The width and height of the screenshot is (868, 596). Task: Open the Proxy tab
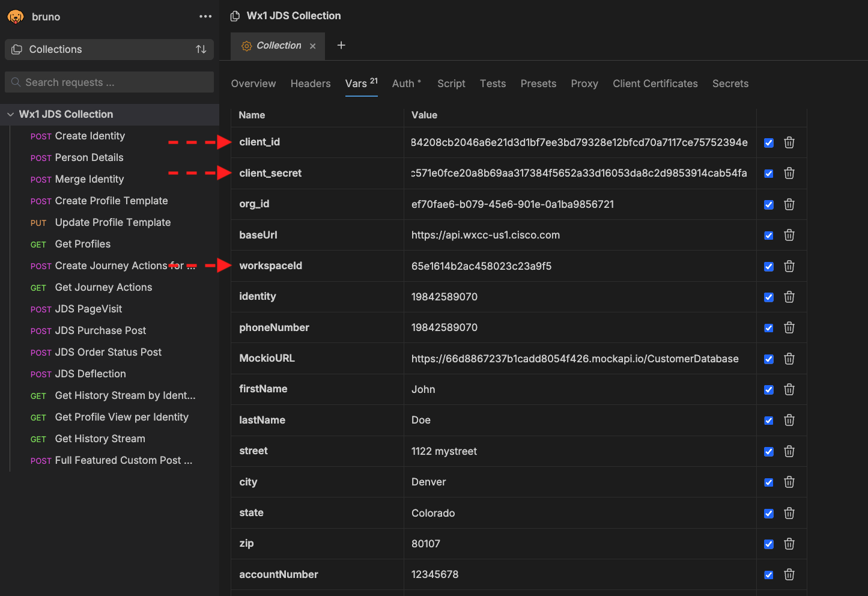click(584, 84)
